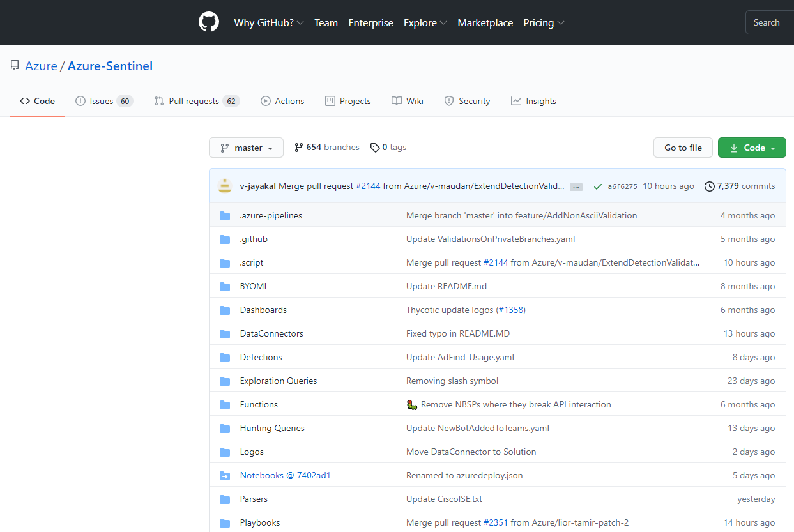Switch to the Projects tab
Screen dimensions: 794x532
(348, 101)
